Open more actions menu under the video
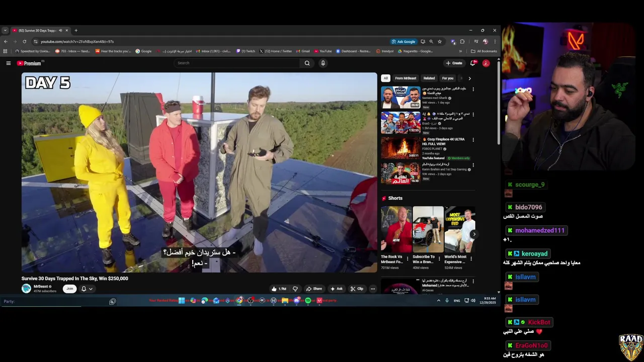The width and height of the screenshot is (644, 362). coord(373,289)
